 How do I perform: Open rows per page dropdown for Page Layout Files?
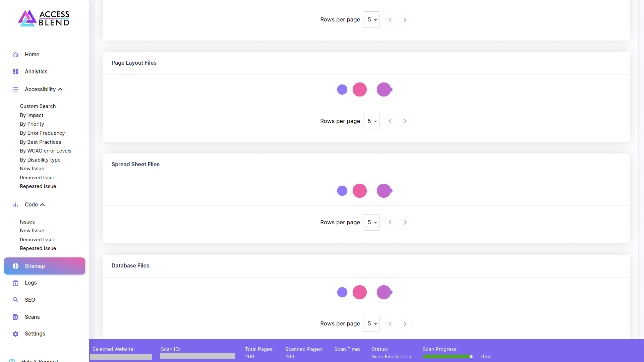pos(371,121)
